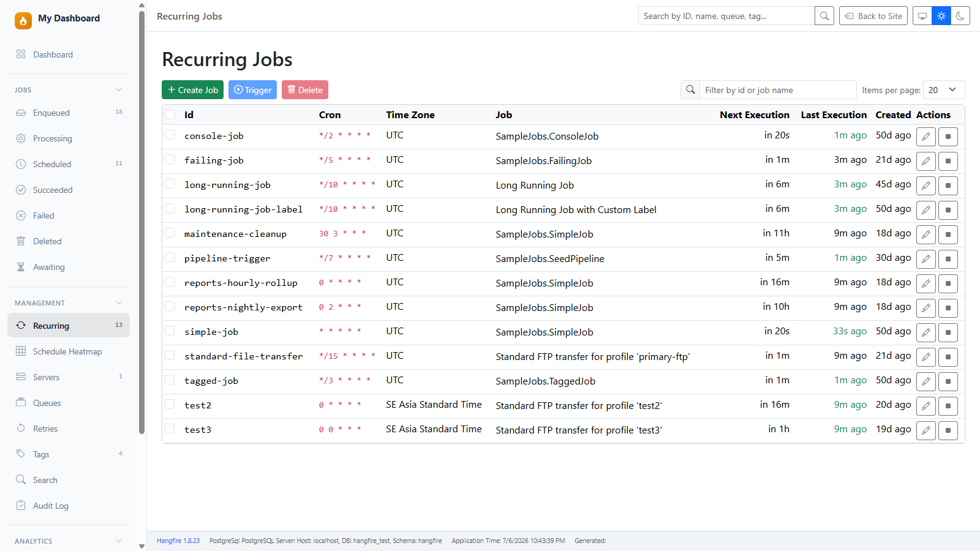Click the SampleJobs.SeedPipeline job name
Viewport: 980px width, 551px height.
pyautogui.click(x=550, y=258)
